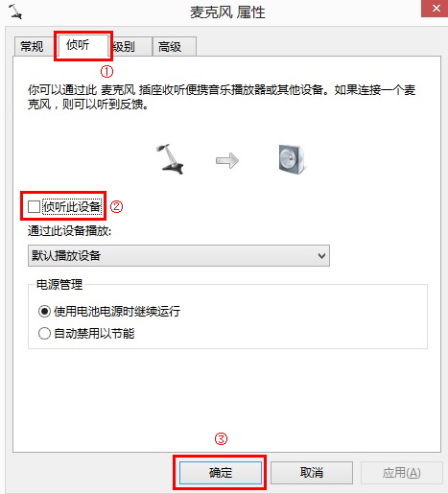Switch to the 常规 tab
Image resolution: width=448 pixels, height=494 pixels.
point(32,47)
